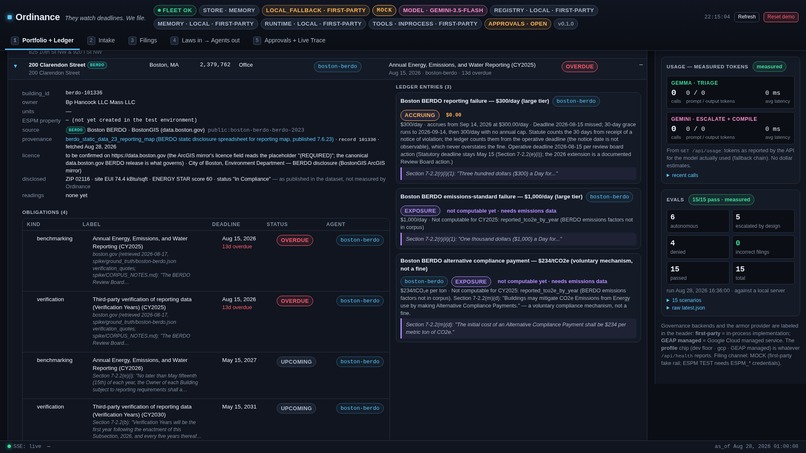The width and height of the screenshot is (806, 453).
Task: Click the Reset demo button
Action: pos(780,16)
